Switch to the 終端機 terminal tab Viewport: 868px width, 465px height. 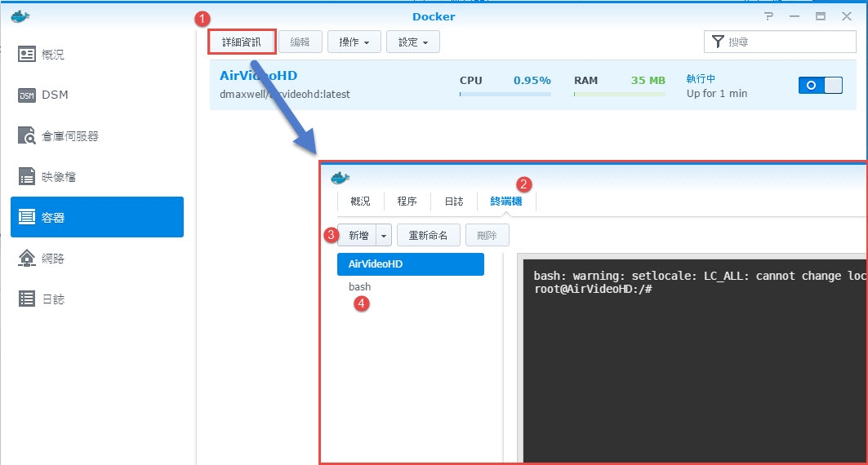click(x=506, y=201)
